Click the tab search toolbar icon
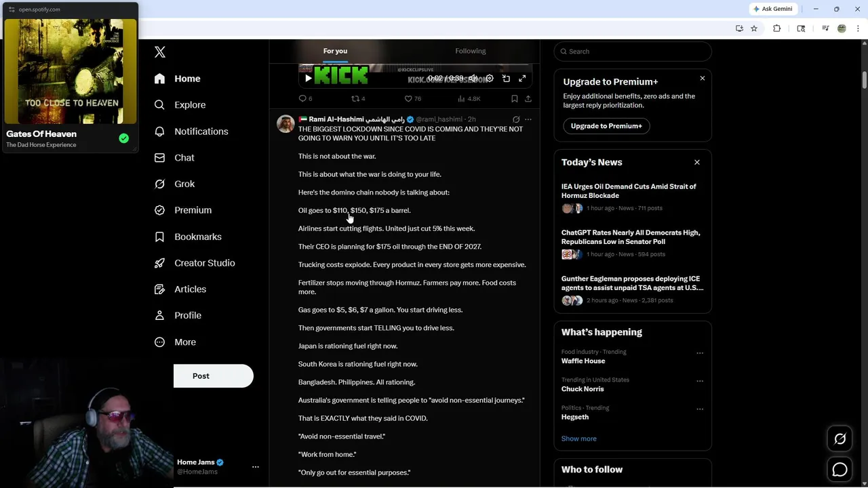 (801, 28)
